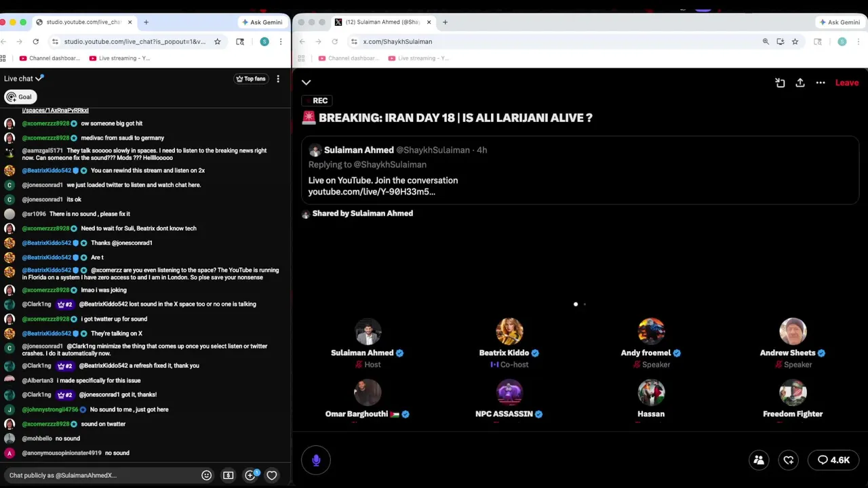Click the site info icon in YouTube Studio address bar
Viewport: 868px width, 488px height.
[56, 41]
